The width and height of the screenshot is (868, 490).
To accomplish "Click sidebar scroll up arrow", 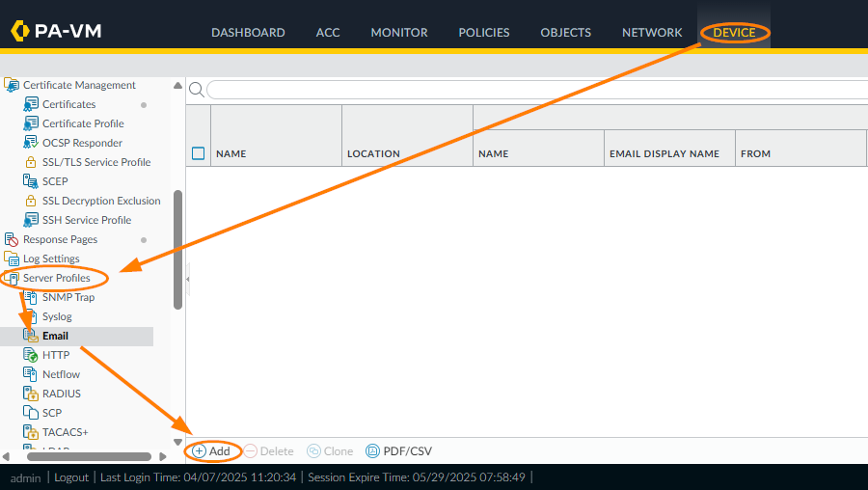I will [177, 85].
